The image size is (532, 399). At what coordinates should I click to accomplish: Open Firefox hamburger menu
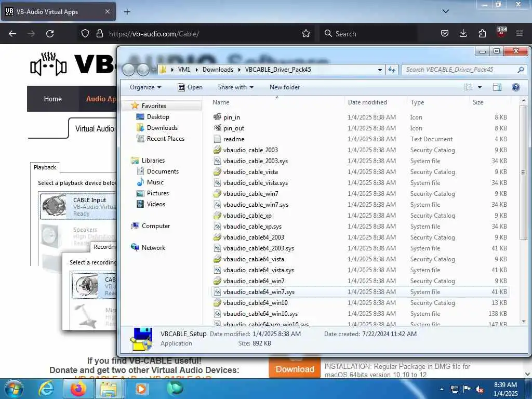(520, 33)
